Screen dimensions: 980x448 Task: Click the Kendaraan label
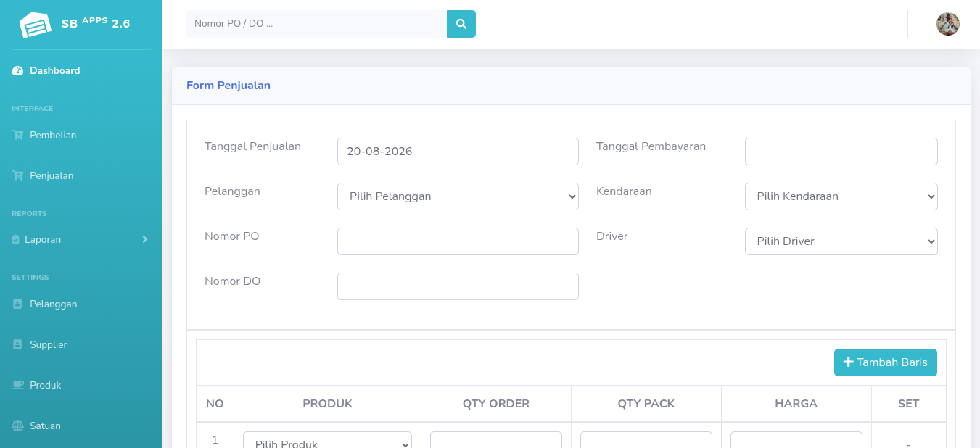point(624,191)
